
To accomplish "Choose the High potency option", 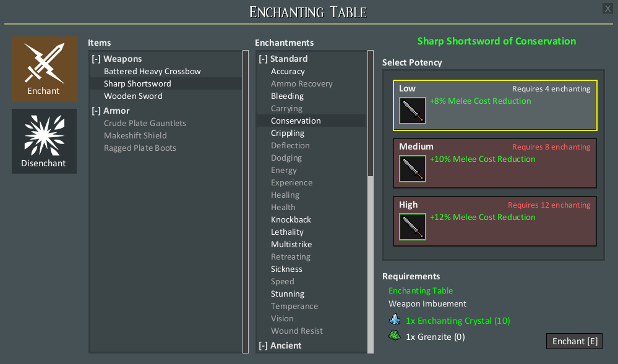I will (x=495, y=221).
